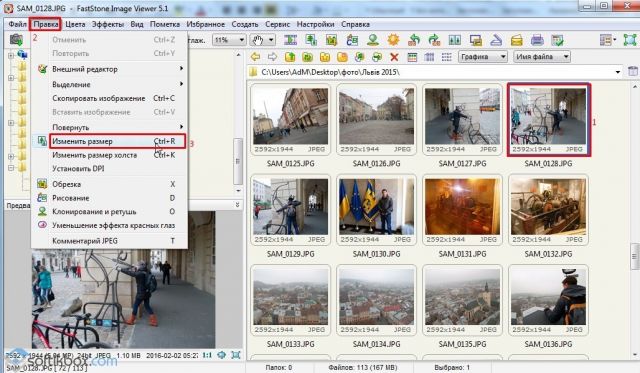This screenshot has height=373, width=640.
Task: Open the Справка menu
Action: click(356, 24)
